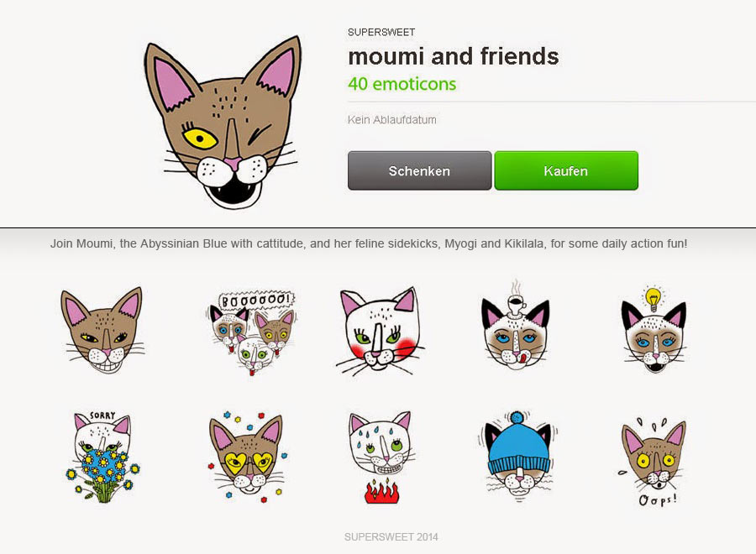Viewport: 756px width, 554px height.
Task: Select the grinning brown cat sticker
Action: pyautogui.click(x=102, y=331)
